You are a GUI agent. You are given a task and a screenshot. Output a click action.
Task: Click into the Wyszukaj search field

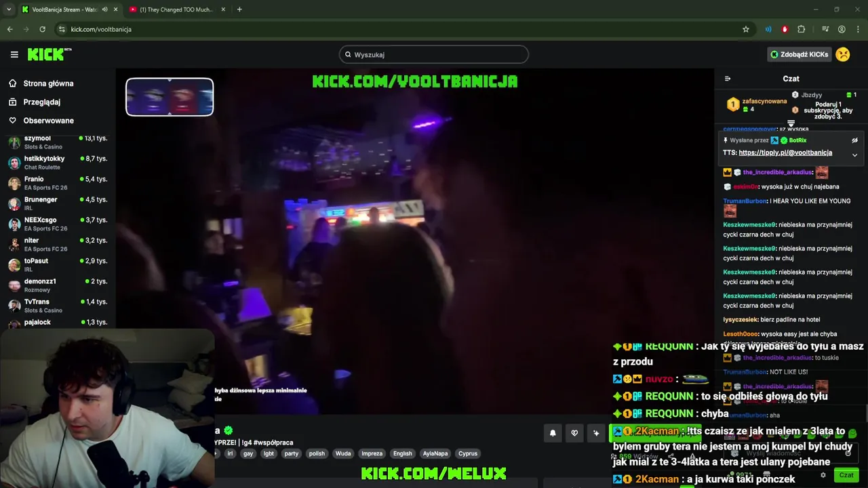(434, 54)
